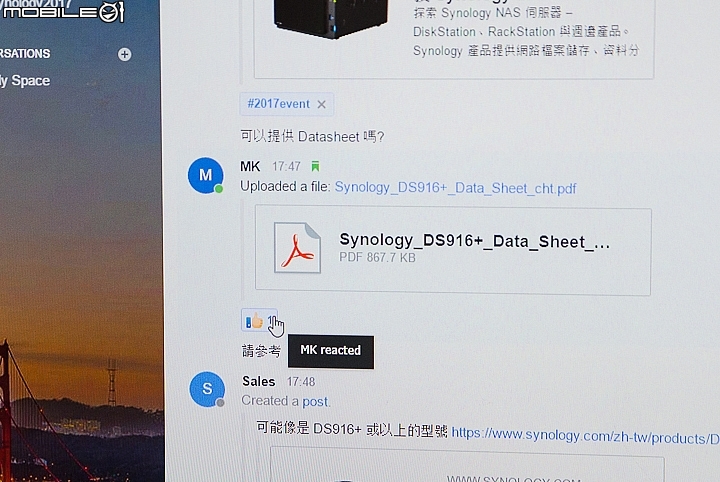The width and height of the screenshot is (720, 482).
Task: Click the PDF 867.7 KB file size text
Action: tap(377, 258)
